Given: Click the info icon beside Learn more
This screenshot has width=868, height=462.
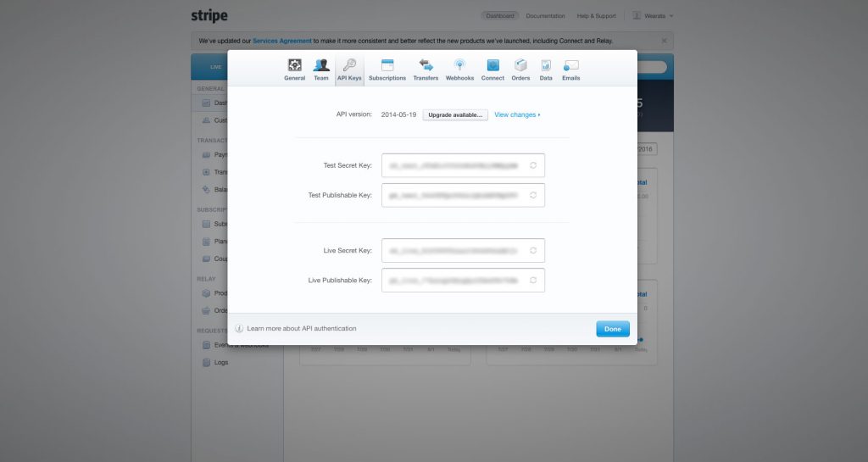Looking at the screenshot, I should pyautogui.click(x=239, y=329).
